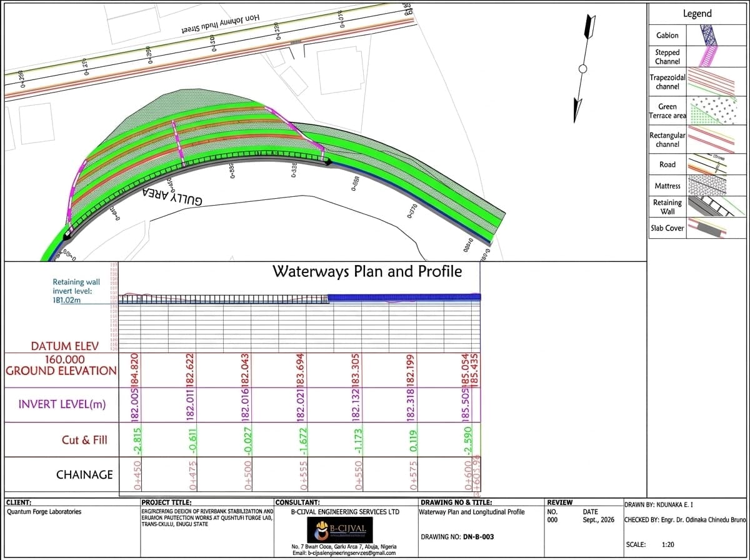Viewport: 750px width, 560px height.
Task: Click invert level value 182.318
Action: 411,404
